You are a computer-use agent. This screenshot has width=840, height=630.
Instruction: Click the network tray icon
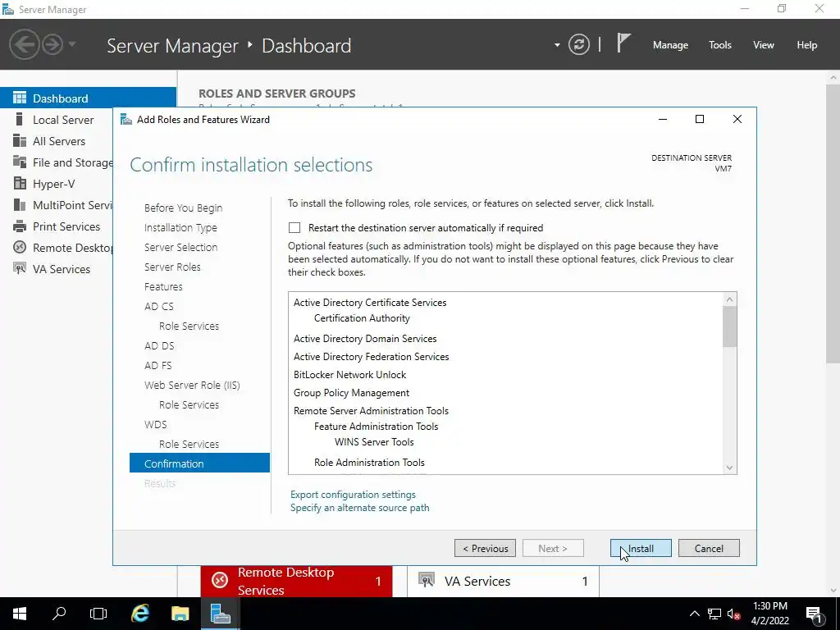[714, 614]
